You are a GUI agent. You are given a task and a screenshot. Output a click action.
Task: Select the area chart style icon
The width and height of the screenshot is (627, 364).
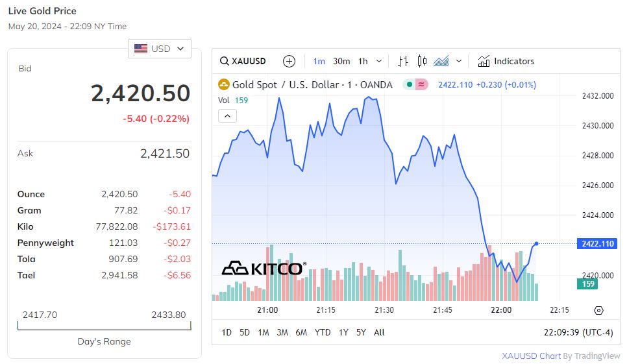pyautogui.click(x=441, y=61)
